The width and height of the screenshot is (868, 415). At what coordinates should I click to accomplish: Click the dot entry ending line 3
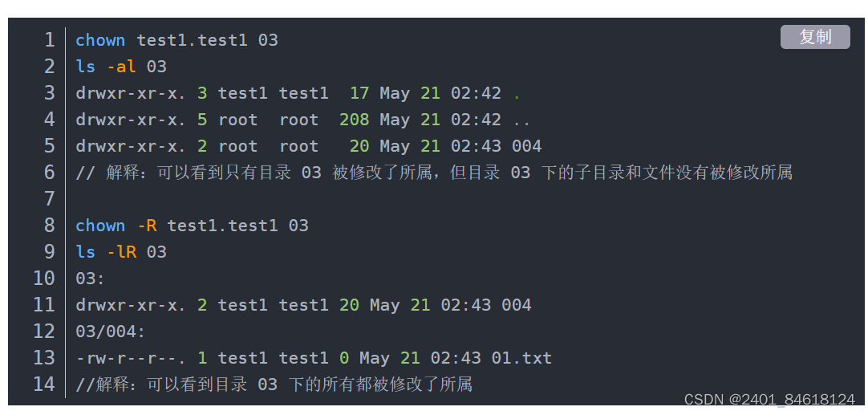click(517, 94)
